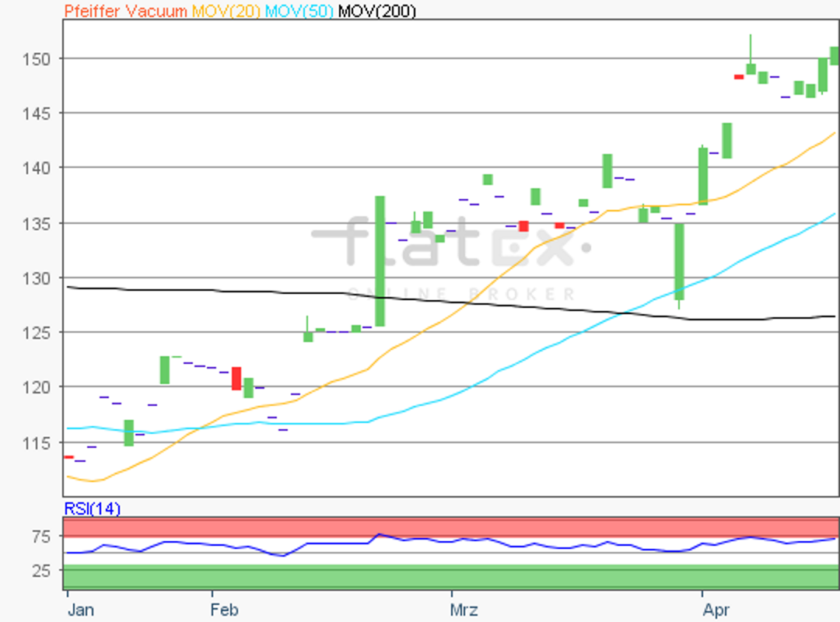Click the Apr month marker on the x-axis

(716, 610)
